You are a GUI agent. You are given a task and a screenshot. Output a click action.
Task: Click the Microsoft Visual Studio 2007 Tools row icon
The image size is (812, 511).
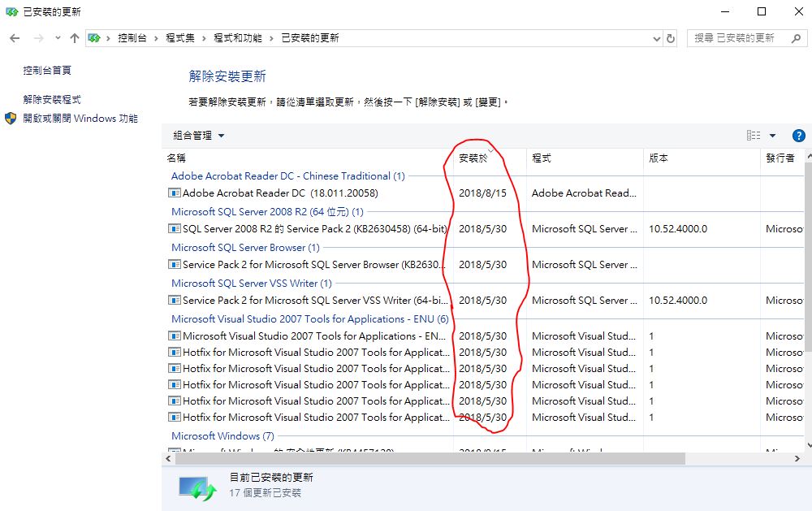[175, 336]
